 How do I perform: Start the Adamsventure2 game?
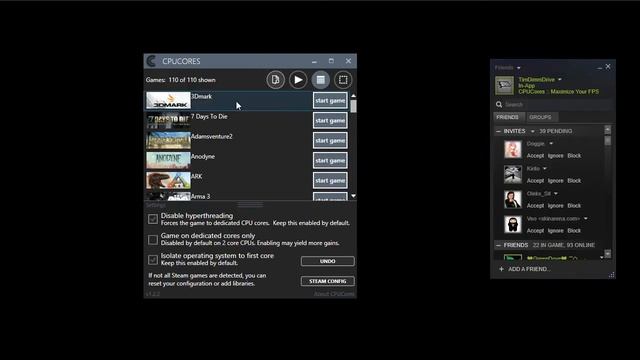pyautogui.click(x=330, y=140)
